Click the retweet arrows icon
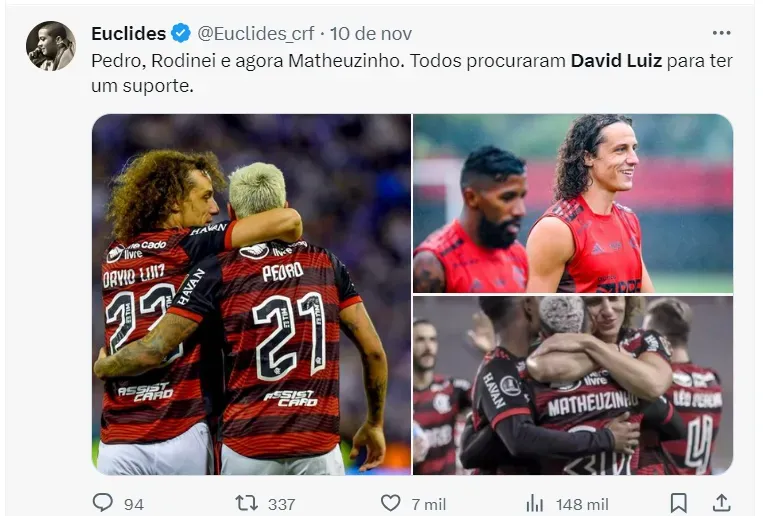The height and width of the screenshot is (516, 763). 246,503
